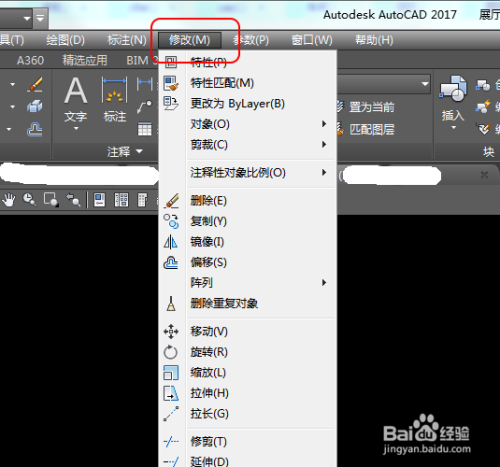
Task: Click the erase eraser icon beside 删除(E)
Action: coord(171,201)
